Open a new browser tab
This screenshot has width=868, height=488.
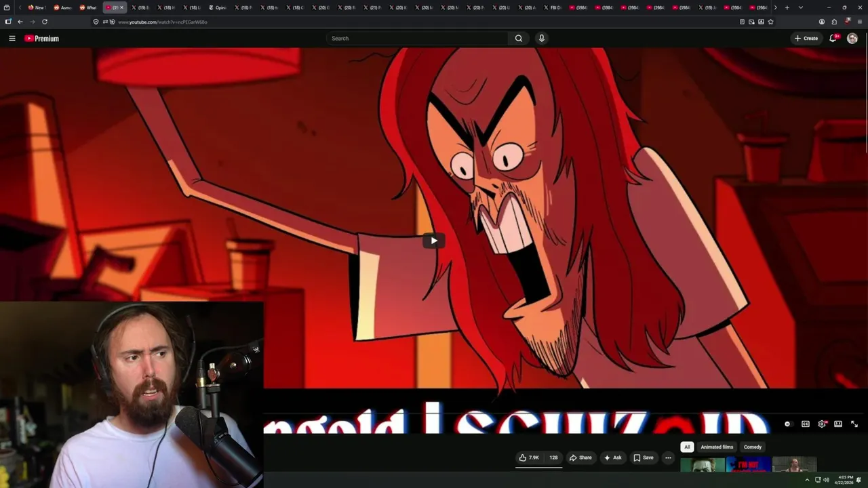(x=787, y=7)
